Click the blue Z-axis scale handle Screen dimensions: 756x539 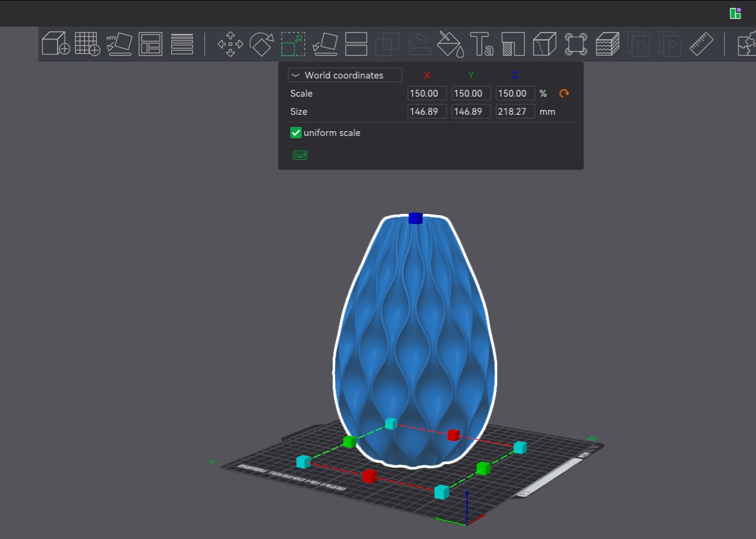(x=415, y=218)
